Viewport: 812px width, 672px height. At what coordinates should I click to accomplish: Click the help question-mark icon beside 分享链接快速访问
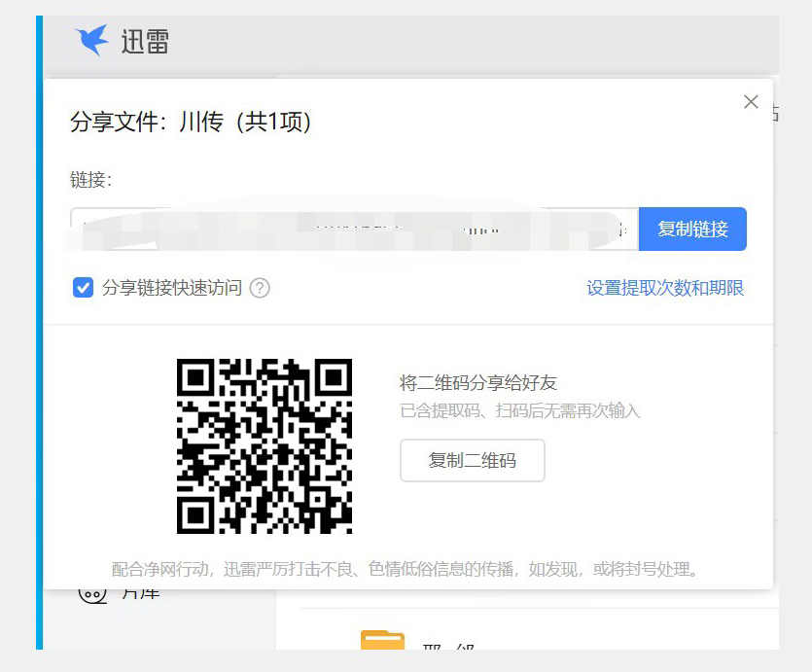tap(260, 288)
